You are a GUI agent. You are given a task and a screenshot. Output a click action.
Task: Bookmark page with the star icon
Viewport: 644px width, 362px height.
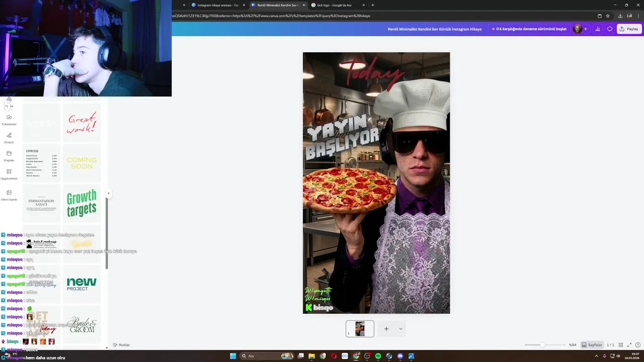[x=608, y=16]
